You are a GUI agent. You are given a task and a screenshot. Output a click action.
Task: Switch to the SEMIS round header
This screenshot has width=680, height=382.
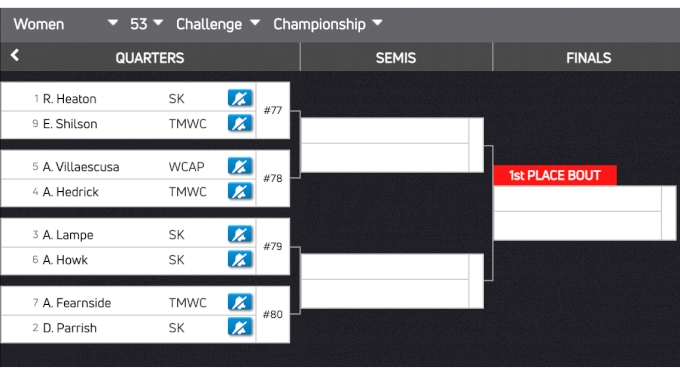tap(396, 58)
